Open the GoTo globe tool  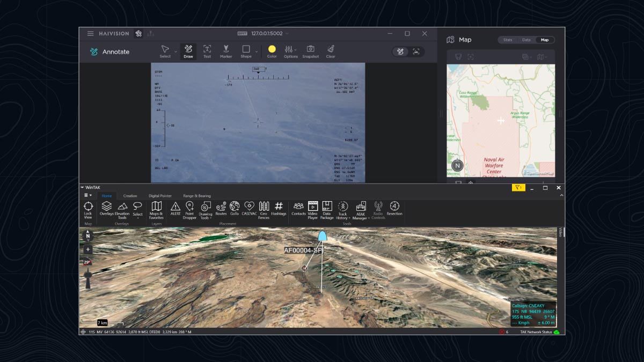click(235, 209)
